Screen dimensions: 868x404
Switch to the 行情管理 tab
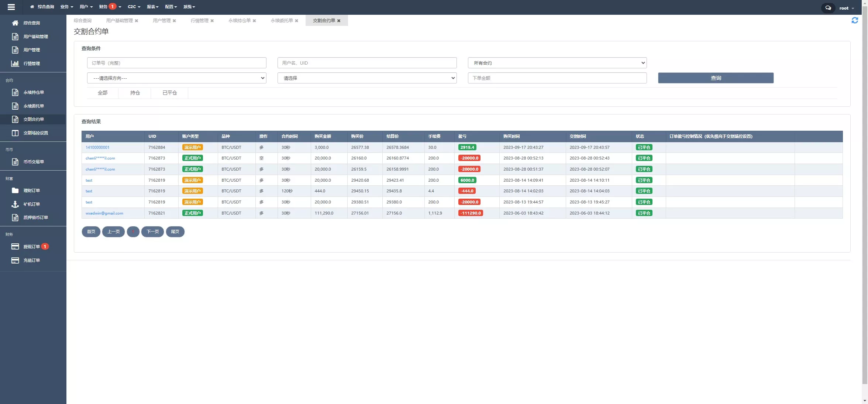pos(199,21)
